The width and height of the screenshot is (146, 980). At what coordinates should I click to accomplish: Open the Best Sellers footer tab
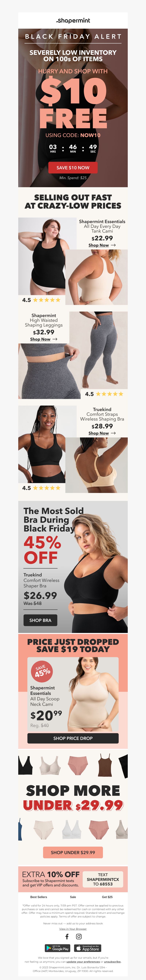(x=39, y=897)
